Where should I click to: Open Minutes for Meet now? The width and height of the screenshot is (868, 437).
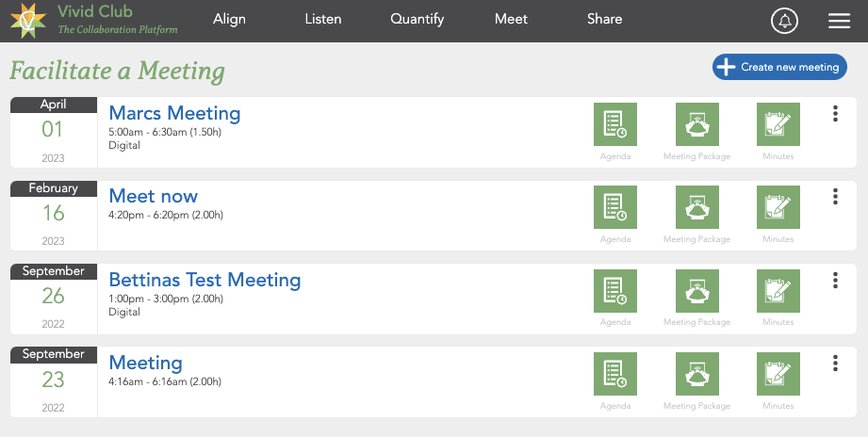pos(778,207)
